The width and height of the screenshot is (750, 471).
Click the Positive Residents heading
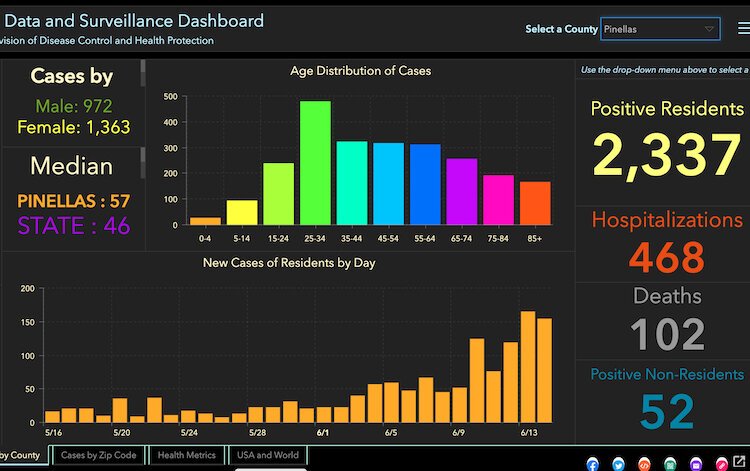667,109
